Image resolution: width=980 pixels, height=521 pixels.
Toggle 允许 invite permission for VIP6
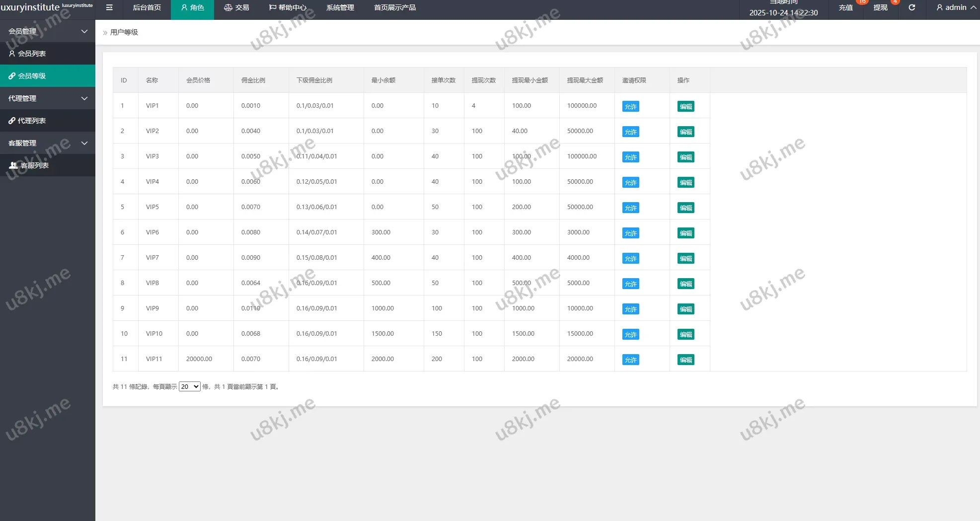[x=630, y=233]
